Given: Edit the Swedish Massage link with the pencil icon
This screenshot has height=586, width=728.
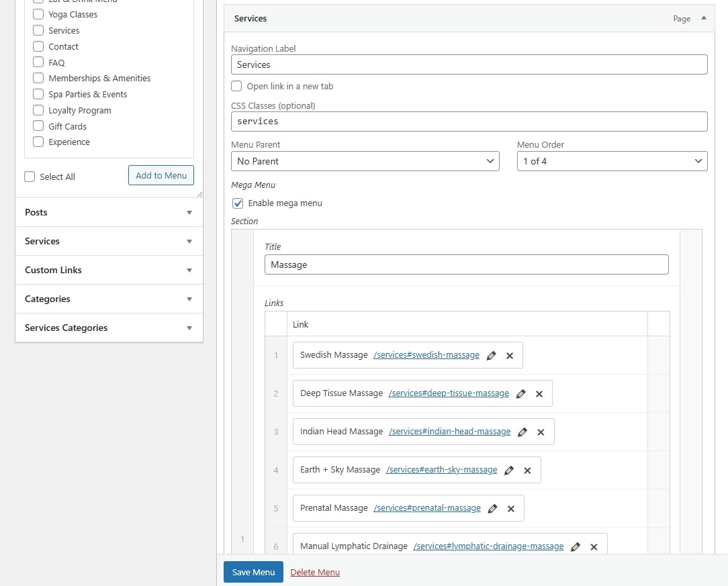Looking at the screenshot, I should coord(491,355).
